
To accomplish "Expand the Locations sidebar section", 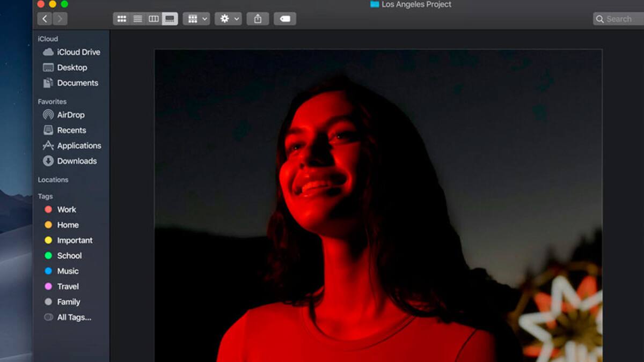I will click(53, 180).
